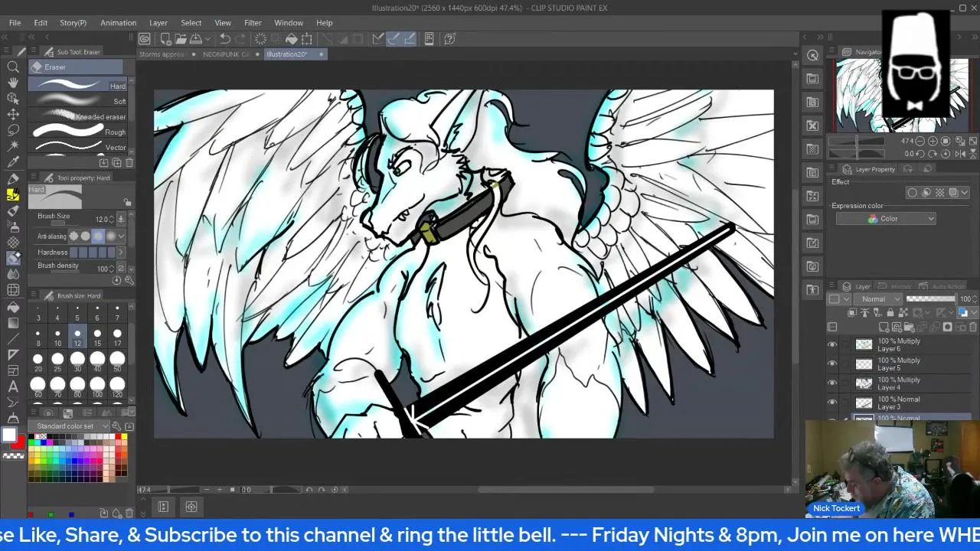The width and height of the screenshot is (980, 551).
Task: Select the active Eraser tool icon
Action: 13,258
